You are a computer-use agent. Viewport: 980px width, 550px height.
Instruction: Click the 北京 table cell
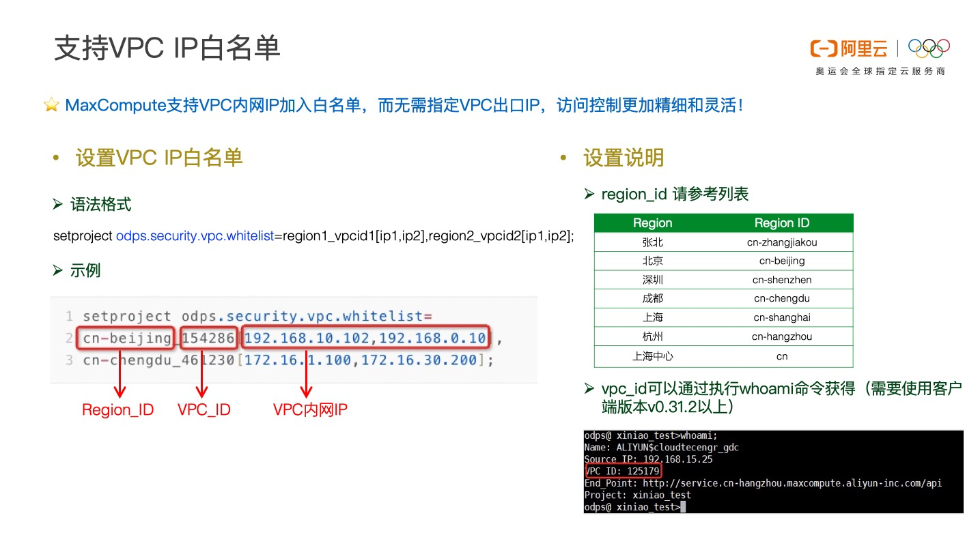(x=653, y=261)
